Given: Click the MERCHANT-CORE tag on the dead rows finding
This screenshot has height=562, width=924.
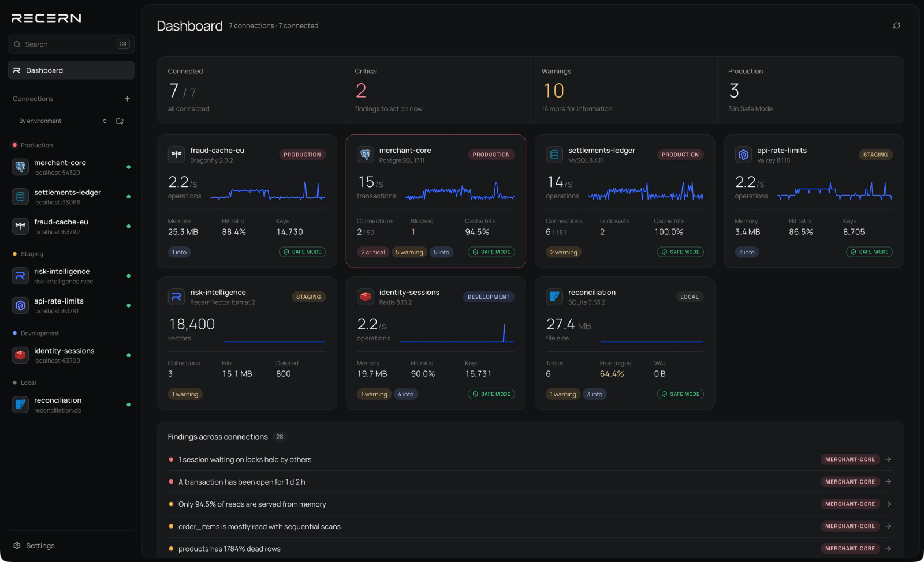Looking at the screenshot, I should click(x=850, y=549).
